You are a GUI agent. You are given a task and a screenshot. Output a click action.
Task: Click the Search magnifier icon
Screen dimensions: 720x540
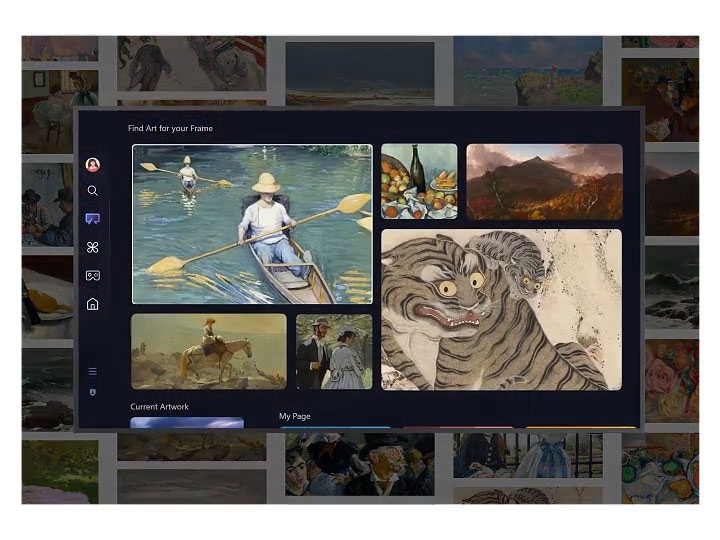pyautogui.click(x=92, y=191)
